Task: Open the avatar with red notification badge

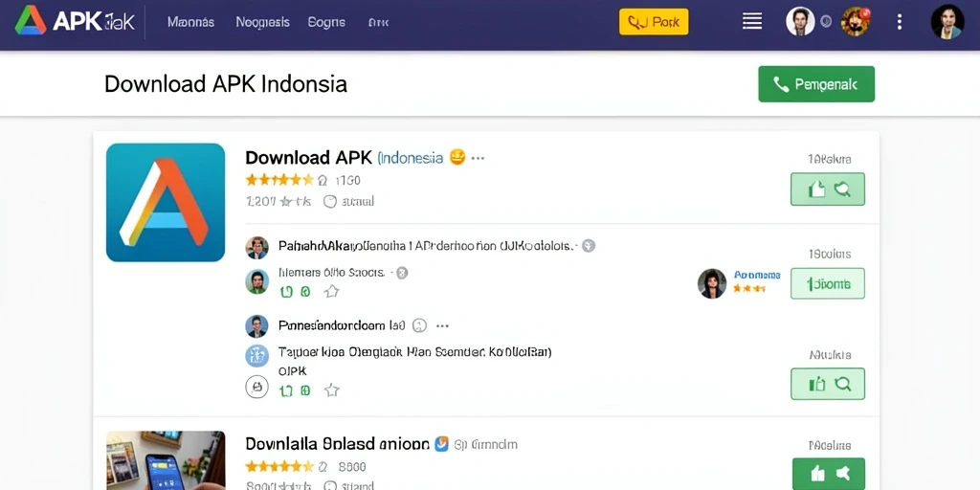Action: pyautogui.click(x=856, y=22)
